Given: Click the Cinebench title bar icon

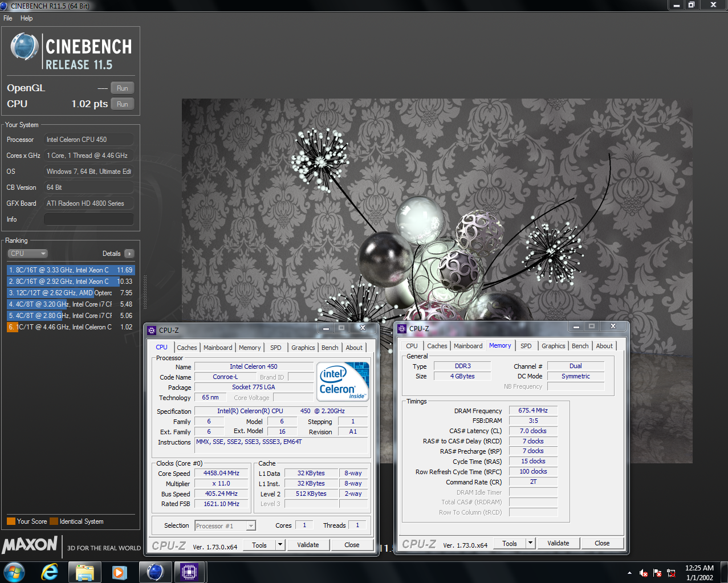Looking at the screenshot, I should coord(5,6).
